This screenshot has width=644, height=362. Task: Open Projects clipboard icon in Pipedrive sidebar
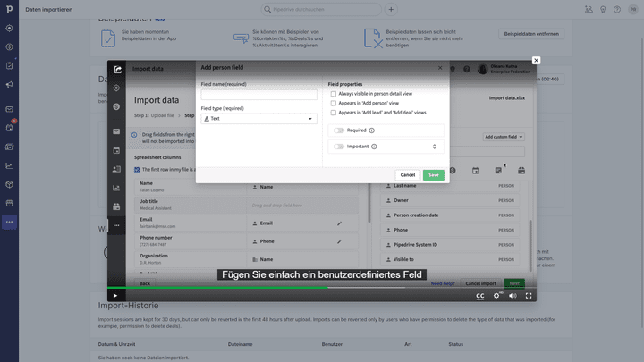click(x=10, y=65)
